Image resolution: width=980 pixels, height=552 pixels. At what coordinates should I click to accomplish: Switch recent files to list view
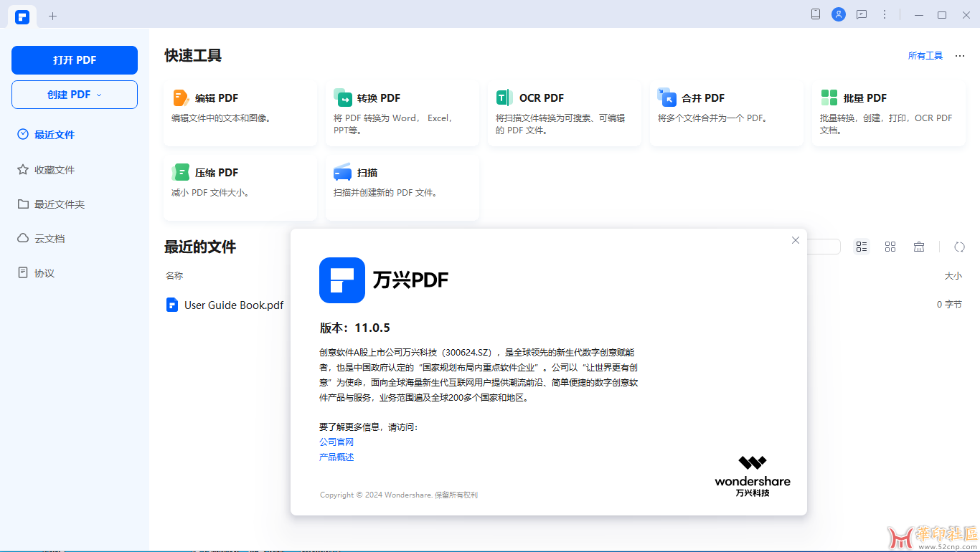coord(862,247)
